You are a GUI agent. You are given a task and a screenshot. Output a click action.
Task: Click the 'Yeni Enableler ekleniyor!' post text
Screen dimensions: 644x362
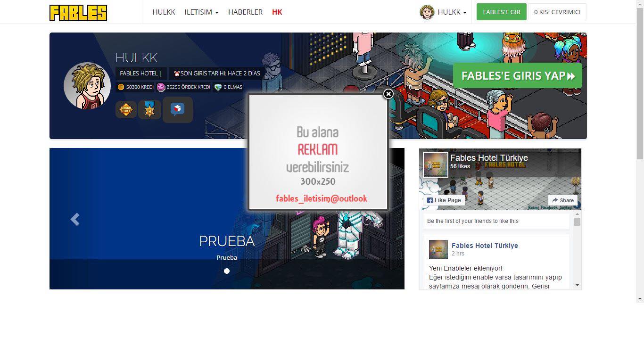(x=466, y=268)
